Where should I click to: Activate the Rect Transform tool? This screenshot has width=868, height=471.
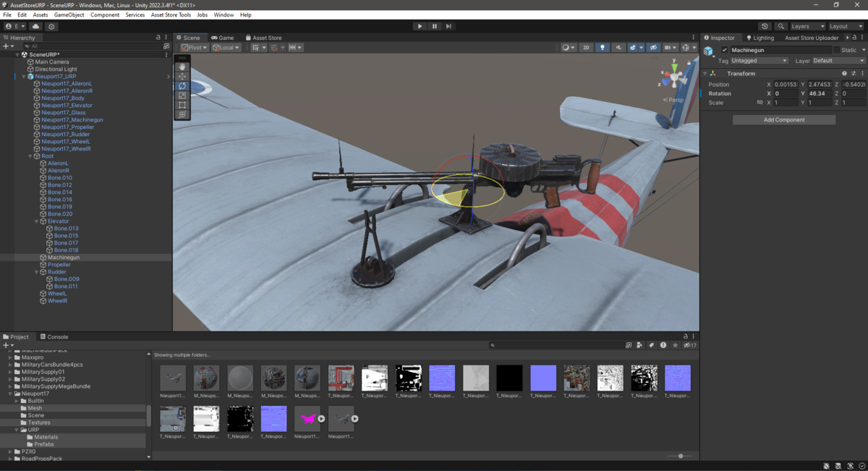[182, 104]
